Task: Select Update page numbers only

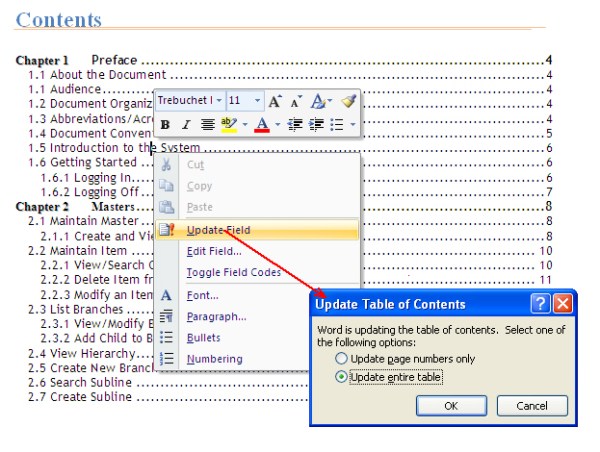Action: click(405, 359)
